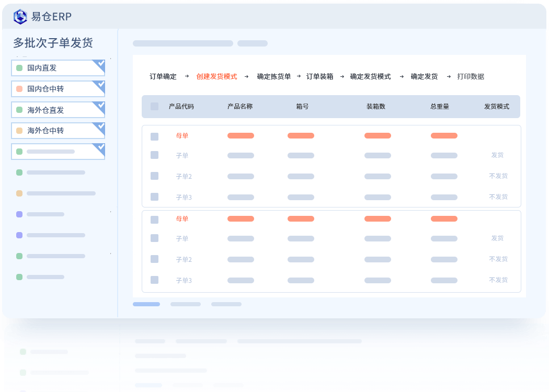Check the 子单2 checkbox in the upper group
The width and height of the screenshot is (549, 392).
point(154,176)
